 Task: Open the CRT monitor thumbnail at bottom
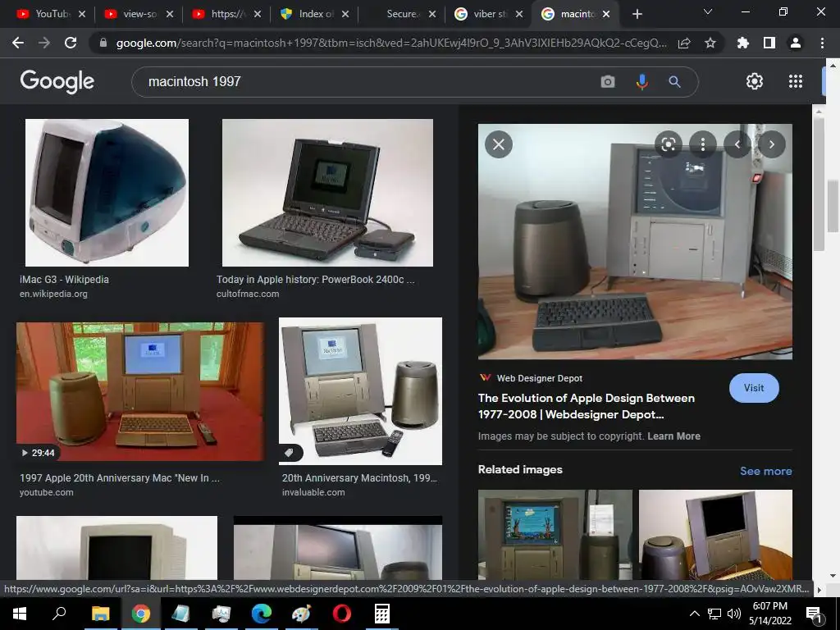tap(116, 547)
